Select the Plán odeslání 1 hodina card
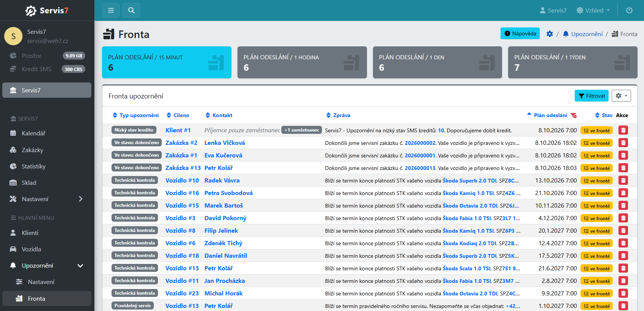The height and width of the screenshot is (311, 644). click(302, 62)
